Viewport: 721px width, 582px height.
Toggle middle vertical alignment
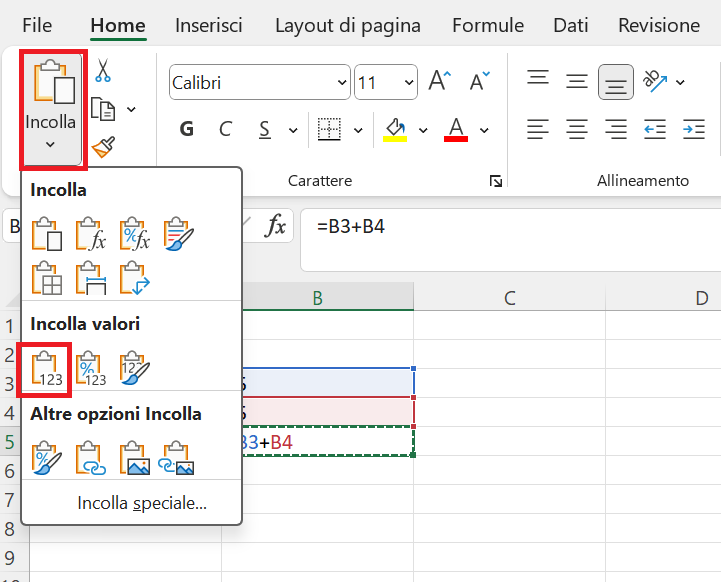click(x=577, y=81)
